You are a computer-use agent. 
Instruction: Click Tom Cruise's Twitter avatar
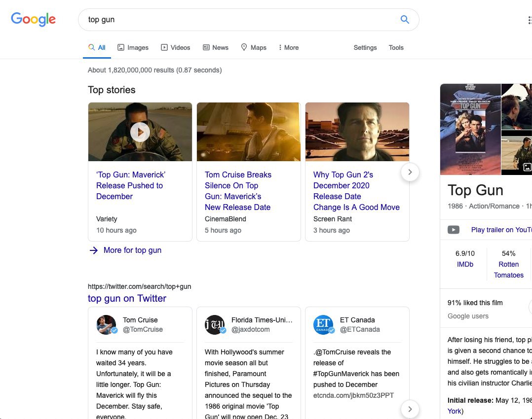[107, 325]
